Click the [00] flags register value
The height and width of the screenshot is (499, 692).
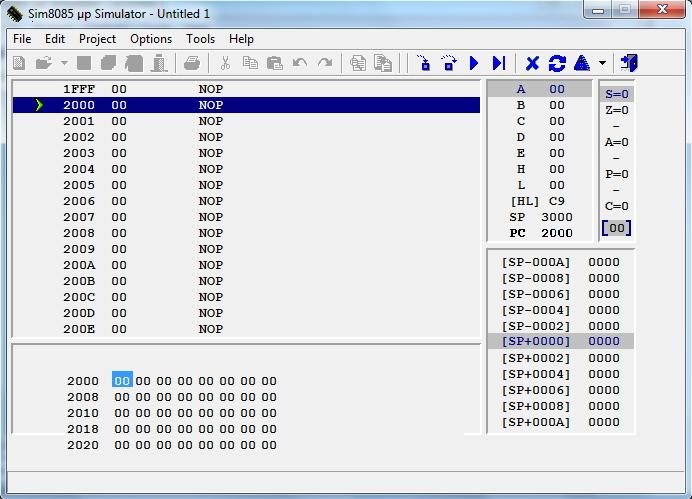pos(617,228)
